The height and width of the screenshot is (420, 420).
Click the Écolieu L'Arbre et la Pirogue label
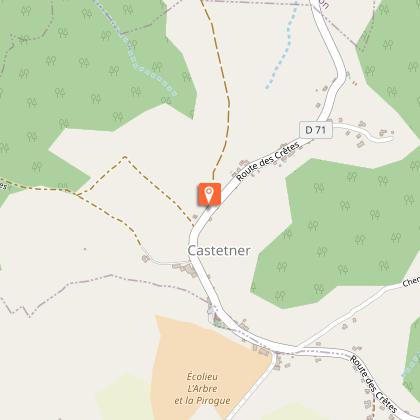pyautogui.click(x=202, y=389)
